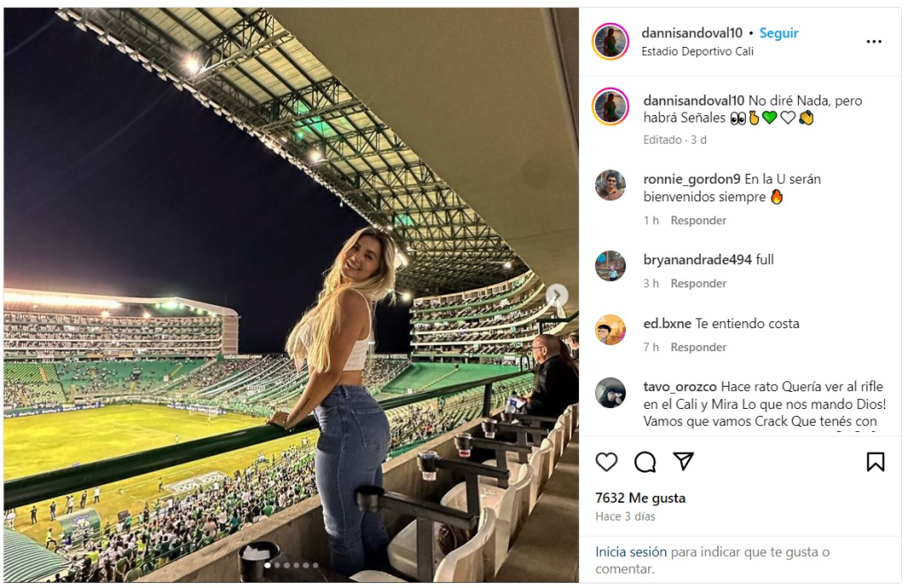The width and height of the screenshot is (908, 588).
Task: Go to next photo with carousel arrow
Action: pos(556,295)
